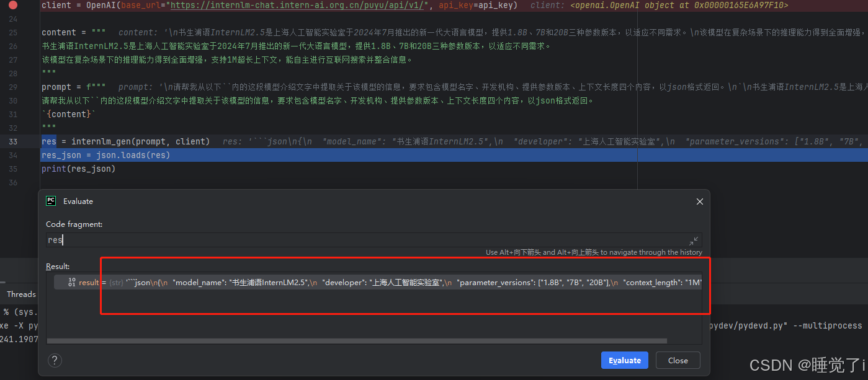Click the {str} type badge next to result
Screen dimensions: 868x380
coord(115,282)
